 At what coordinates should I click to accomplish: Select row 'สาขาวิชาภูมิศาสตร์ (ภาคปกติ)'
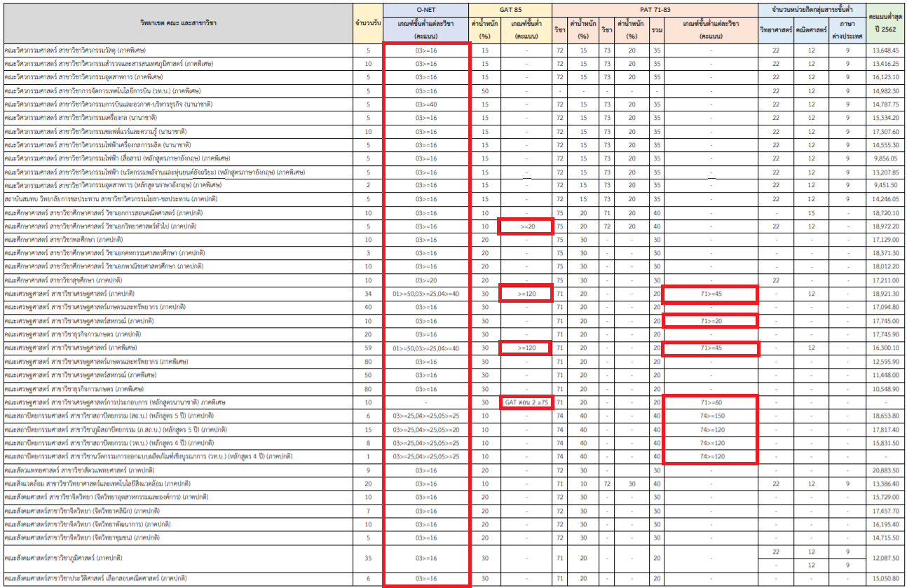[453, 558]
